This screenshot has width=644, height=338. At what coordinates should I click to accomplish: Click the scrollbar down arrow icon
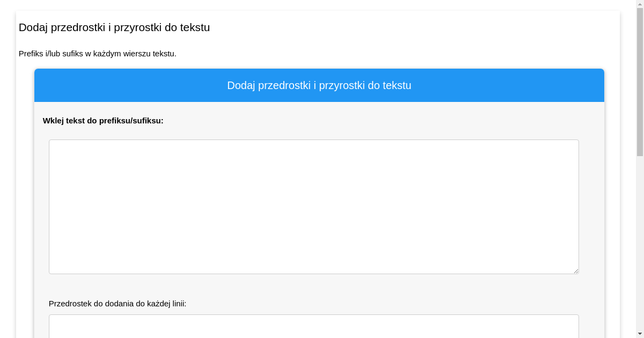coord(639,334)
